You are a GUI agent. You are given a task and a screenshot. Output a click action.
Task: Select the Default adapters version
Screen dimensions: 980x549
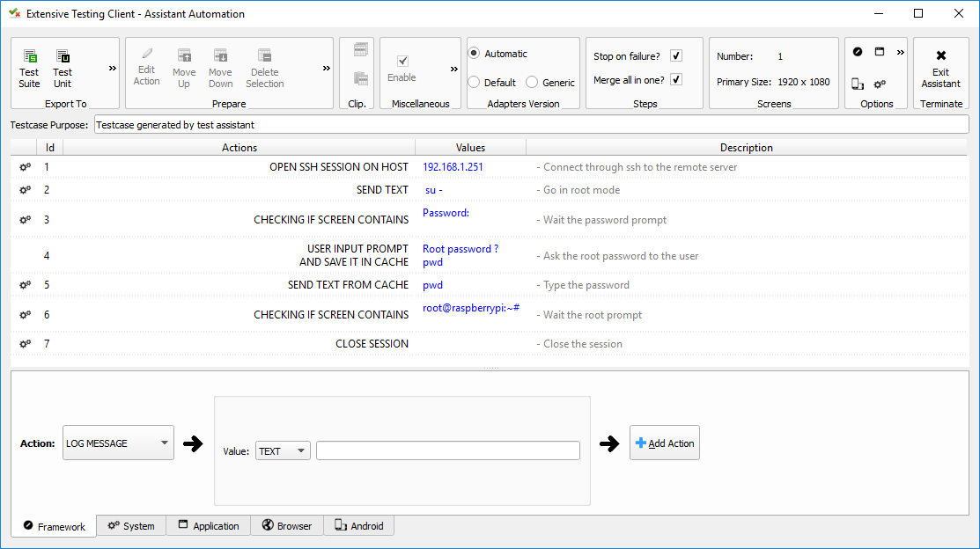point(475,82)
